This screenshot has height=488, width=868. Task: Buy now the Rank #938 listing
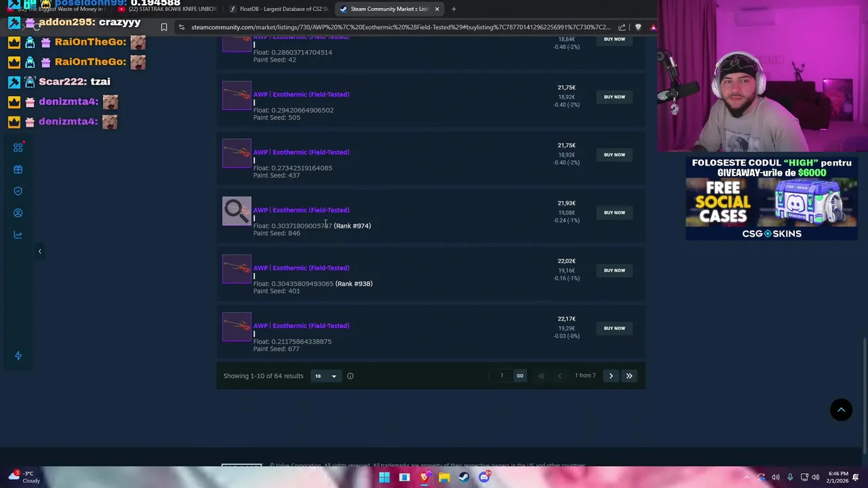click(x=614, y=270)
